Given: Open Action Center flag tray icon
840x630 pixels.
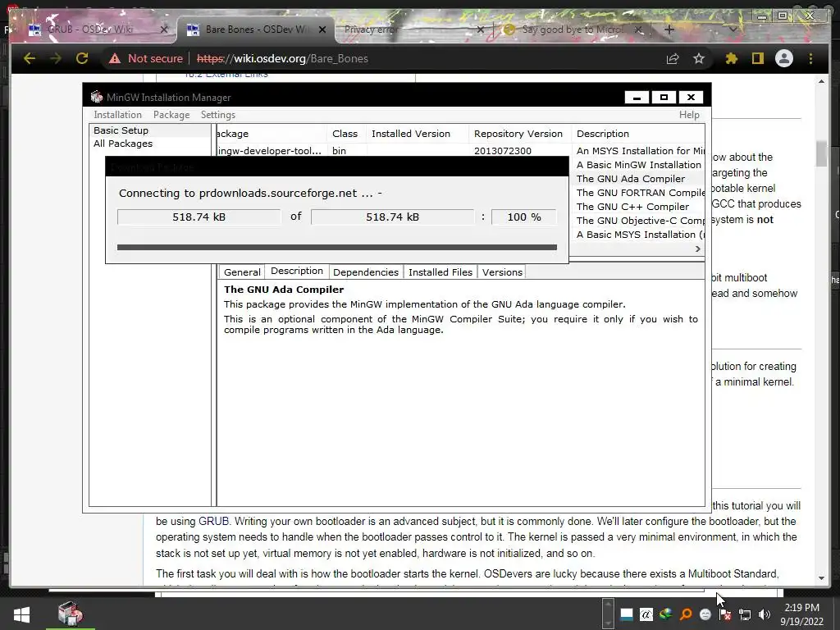Looking at the screenshot, I should [x=725, y=614].
